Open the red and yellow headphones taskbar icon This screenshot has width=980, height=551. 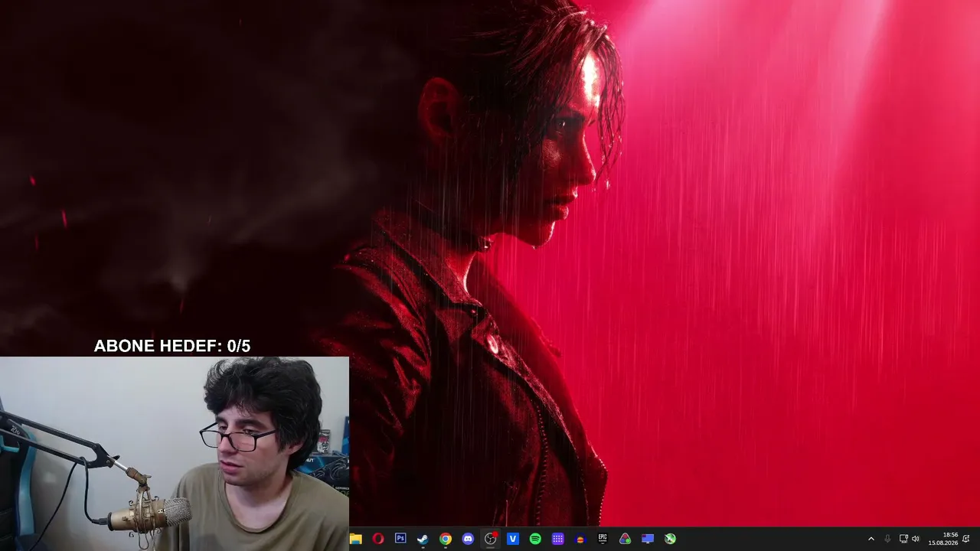coord(580,539)
